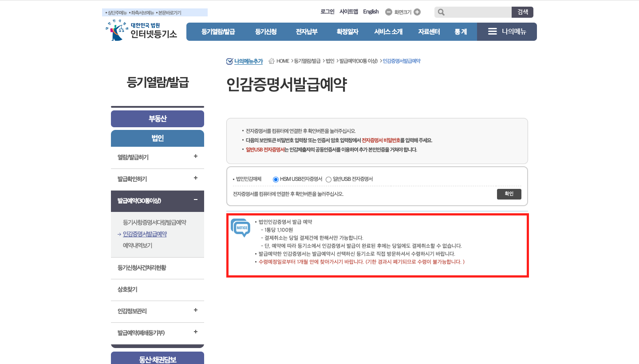Click the NOTICE speech bubble icon
This screenshot has height=364, width=639.
click(x=241, y=229)
